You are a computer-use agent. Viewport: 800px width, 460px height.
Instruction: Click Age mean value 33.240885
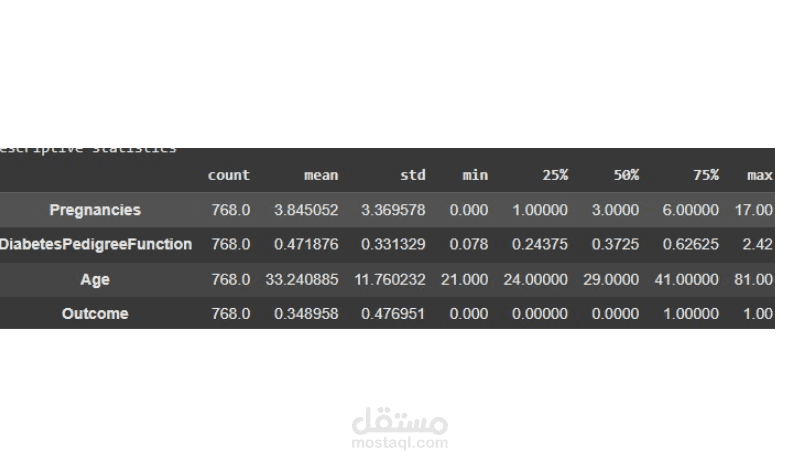302,279
